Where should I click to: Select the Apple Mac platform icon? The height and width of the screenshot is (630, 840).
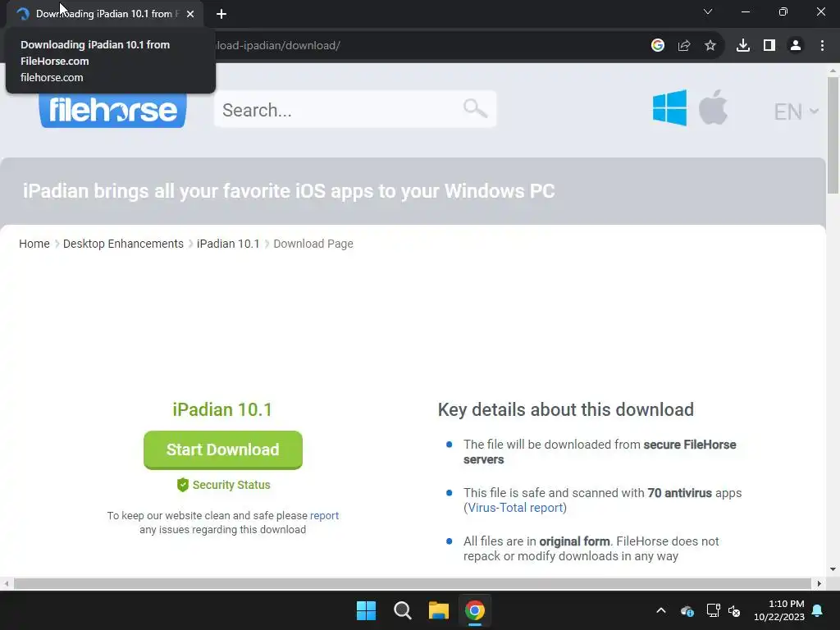click(x=713, y=107)
